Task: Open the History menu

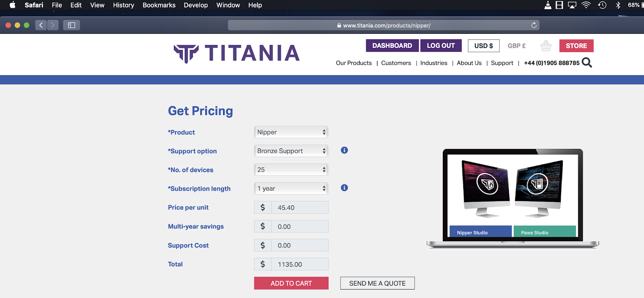Action: [123, 5]
